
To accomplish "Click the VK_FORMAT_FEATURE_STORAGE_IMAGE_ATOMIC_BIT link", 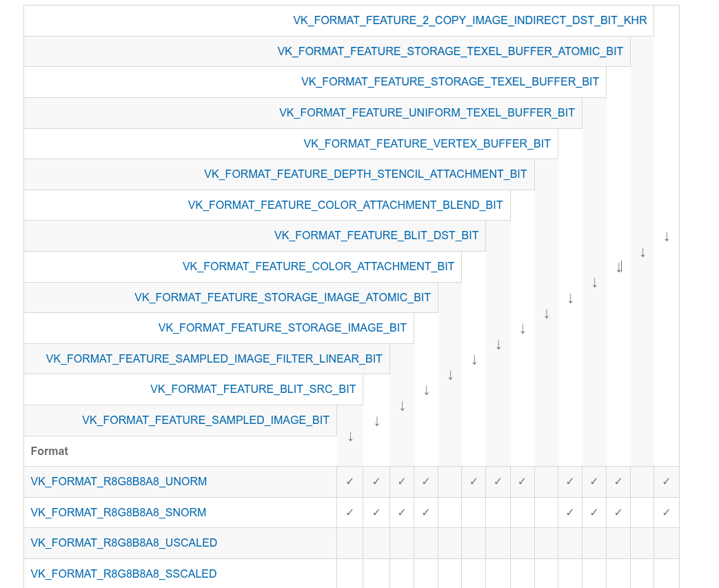I will (283, 298).
